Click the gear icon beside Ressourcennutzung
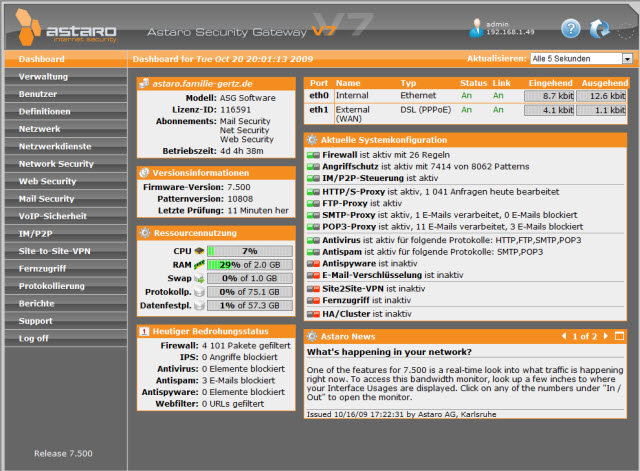Image resolution: width=640 pixels, height=471 pixels. click(145, 233)
